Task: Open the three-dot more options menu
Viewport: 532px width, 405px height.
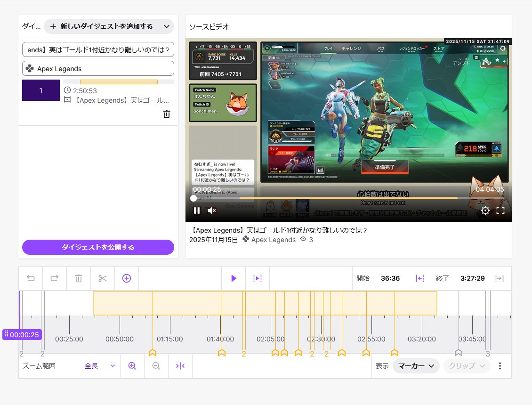Action: [500, 366]
